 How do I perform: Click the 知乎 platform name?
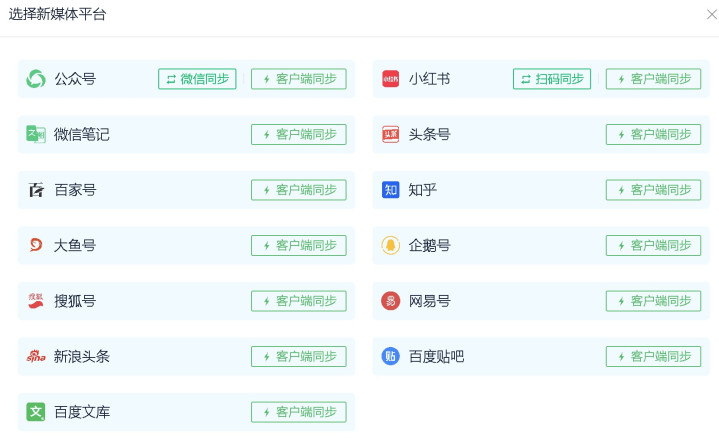click(x=422, y=190)
